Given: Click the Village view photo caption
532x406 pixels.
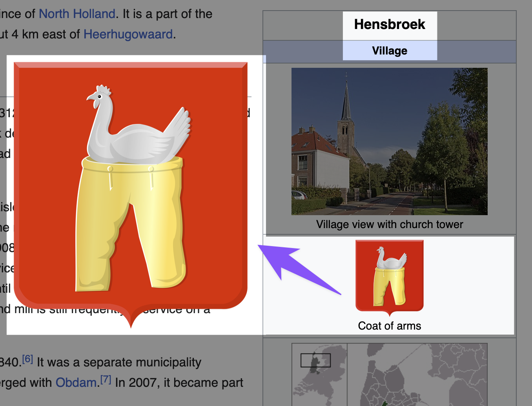Looking at the screenshot, I should 389,224.
